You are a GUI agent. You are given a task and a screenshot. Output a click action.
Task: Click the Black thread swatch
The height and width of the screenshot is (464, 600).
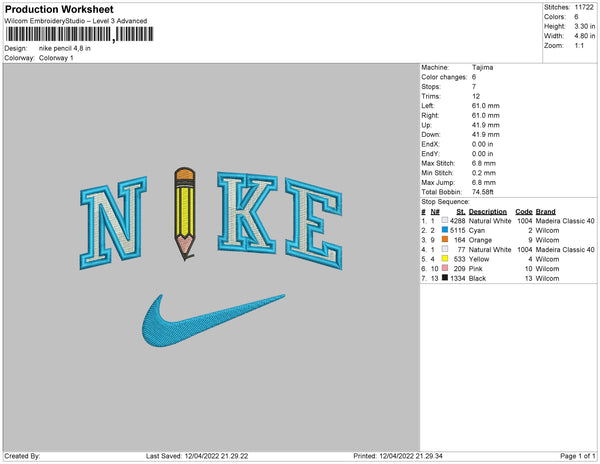point(445,278)
